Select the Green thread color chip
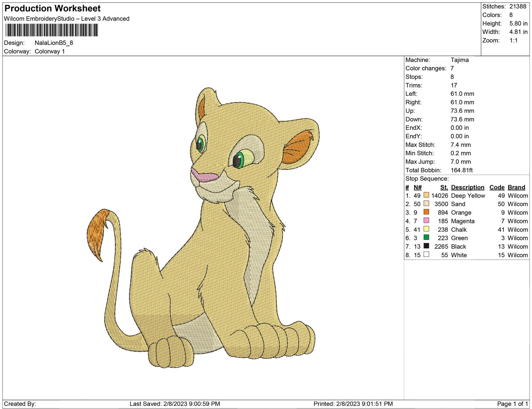The image size is (532, 409). pos(426,238)
